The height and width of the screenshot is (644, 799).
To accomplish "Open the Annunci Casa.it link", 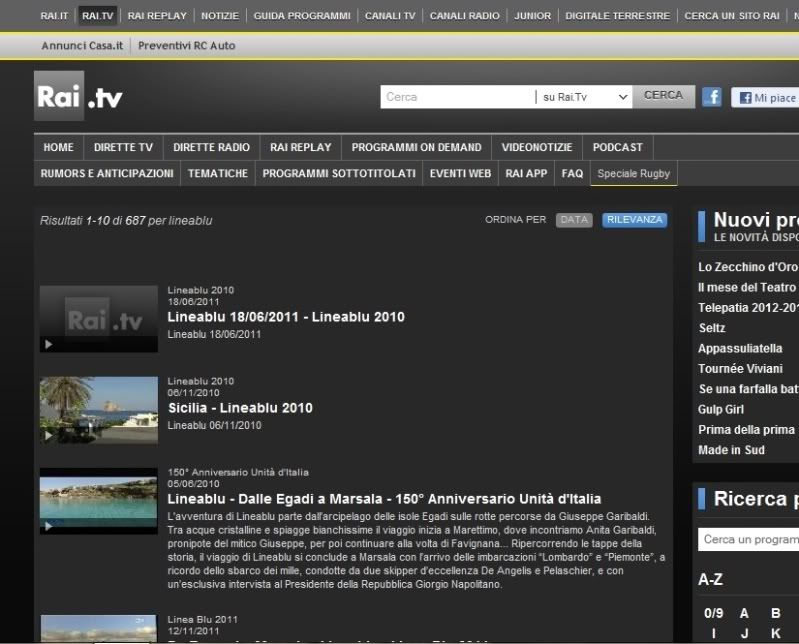I will pyautogui.click(x=83, y=46).
